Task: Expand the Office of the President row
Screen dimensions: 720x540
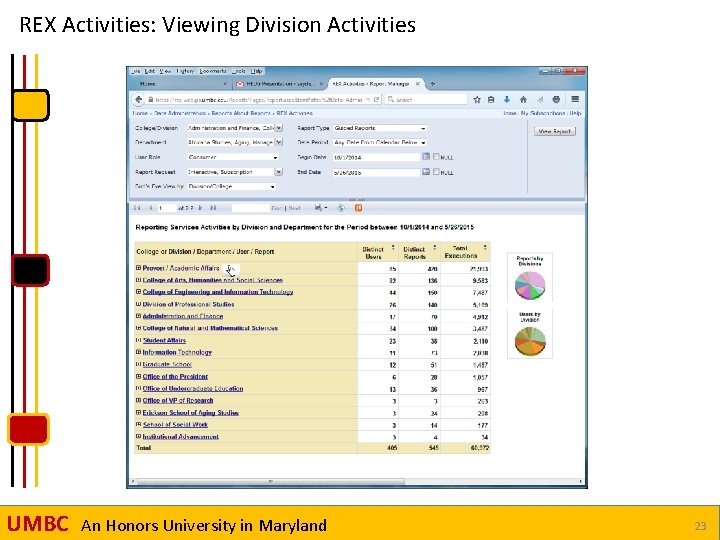Action: [138, 376]
